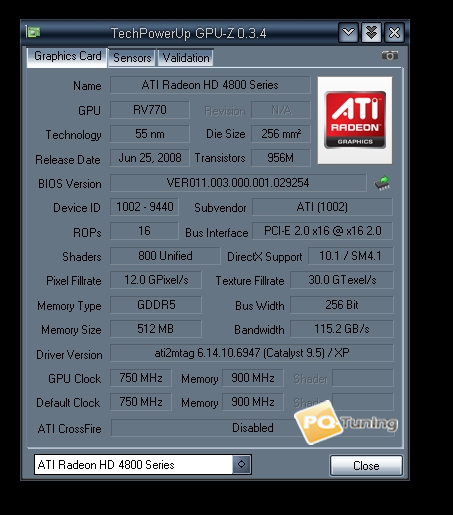Select the Graphics Card tab
This screenshot has height=515, width=453.
(x=67, y=57)
